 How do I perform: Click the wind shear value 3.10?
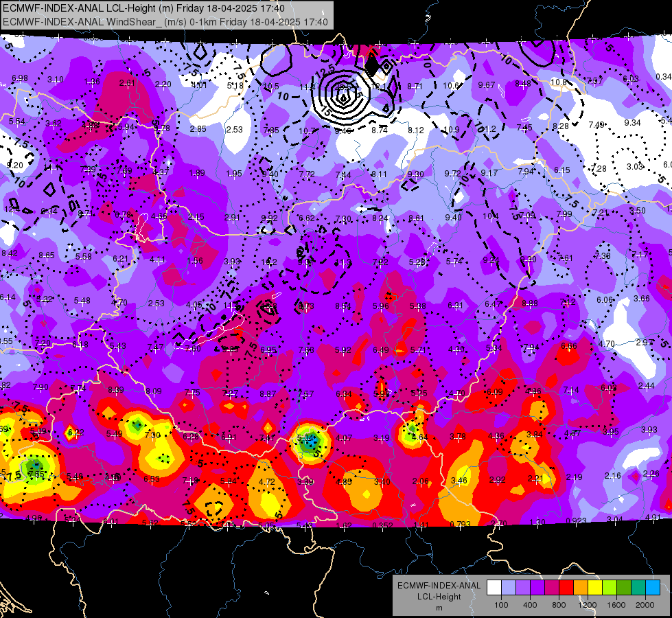(x=56, y=80)
